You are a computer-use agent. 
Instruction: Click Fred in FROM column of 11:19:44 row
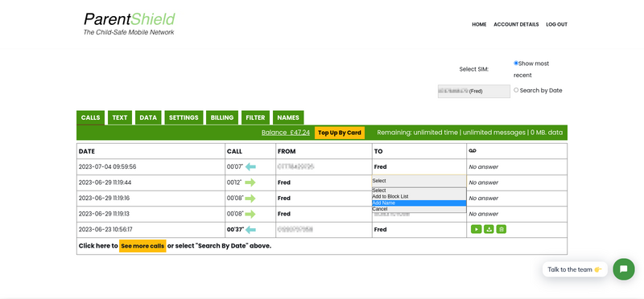click(284, 182)
